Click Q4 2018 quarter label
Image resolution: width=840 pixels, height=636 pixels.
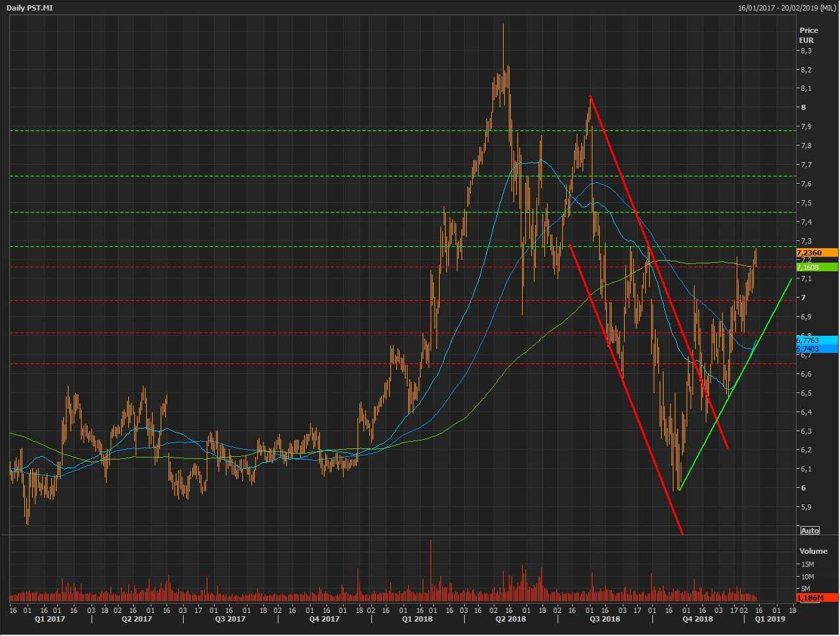[x=697, y=619]
